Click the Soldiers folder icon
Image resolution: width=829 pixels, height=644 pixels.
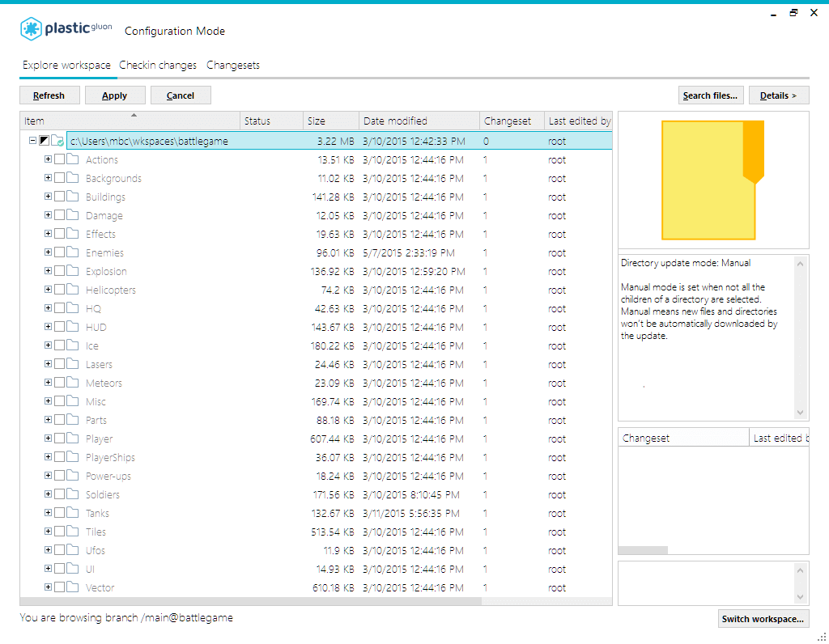pos(72,494)
